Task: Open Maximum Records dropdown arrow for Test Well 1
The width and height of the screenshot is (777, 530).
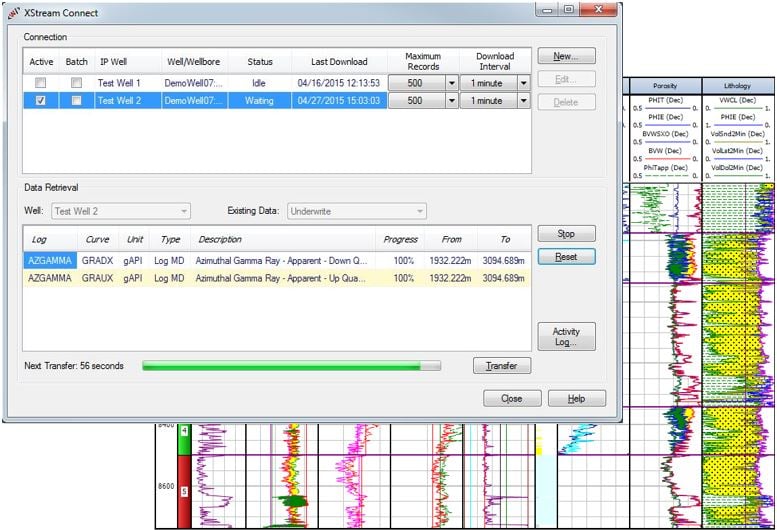Action: (x=451, y=83)
